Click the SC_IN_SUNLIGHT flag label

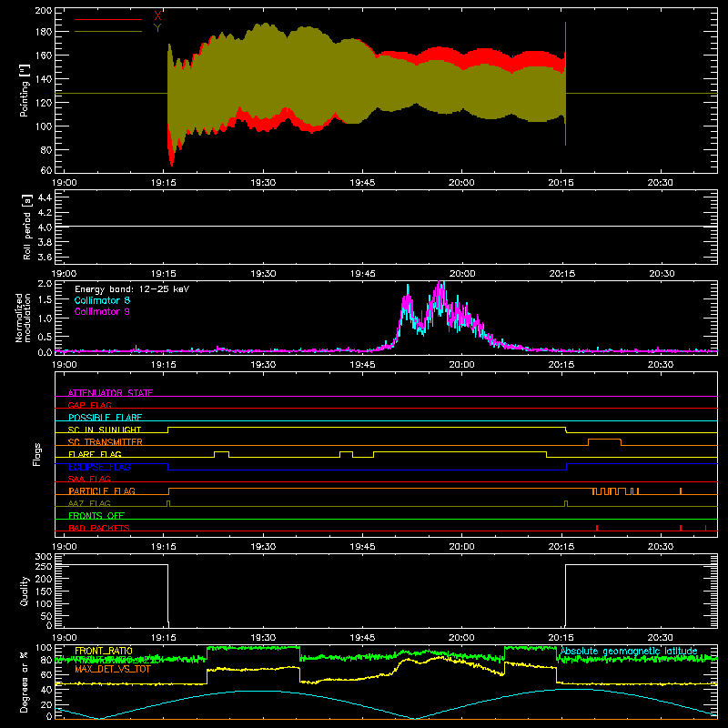[105, 430]
